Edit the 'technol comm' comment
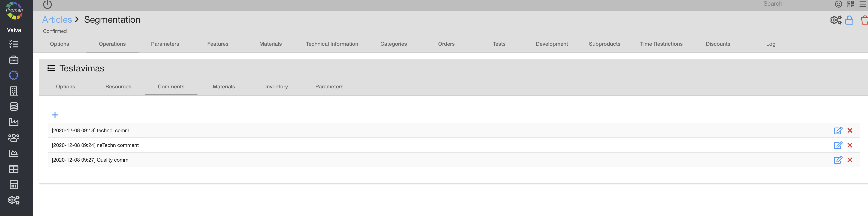The height and width of the screenshot is (216, 868). 838,131
